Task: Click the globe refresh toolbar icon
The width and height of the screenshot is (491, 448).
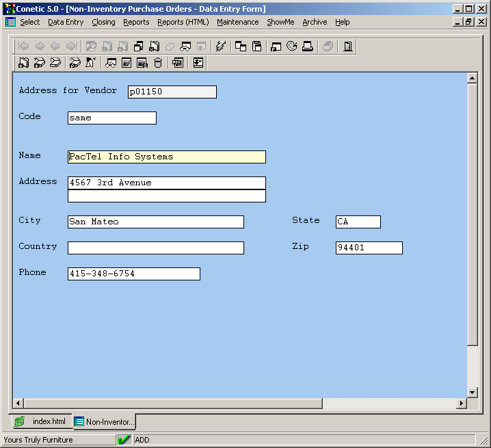Action: [x=292, y=47]
